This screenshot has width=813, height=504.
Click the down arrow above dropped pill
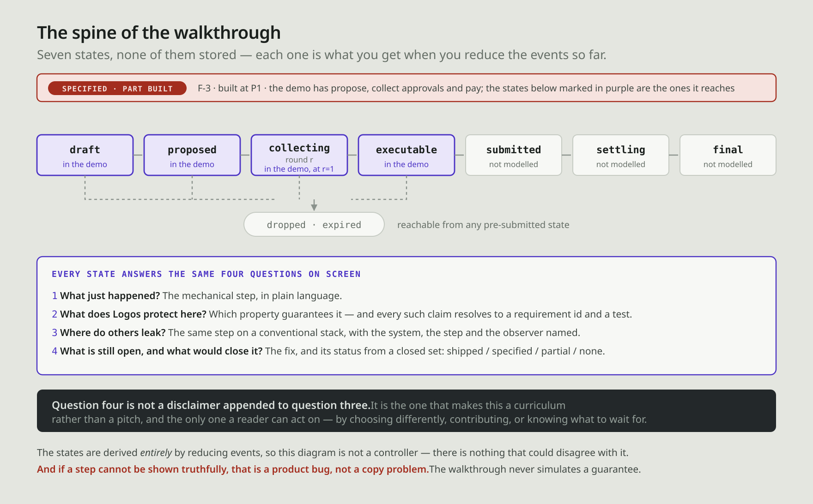[x=314, y=205]
